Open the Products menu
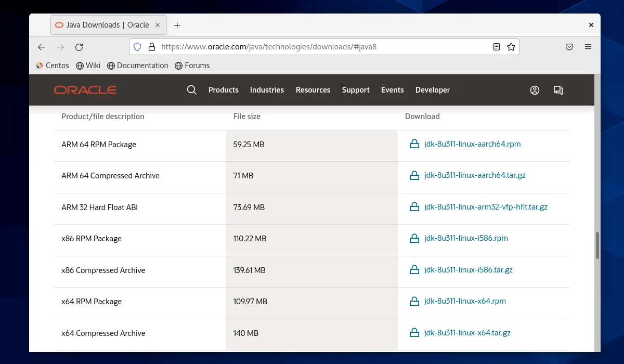Viewport: 624px width, 364px height. (x=223, y=90)
